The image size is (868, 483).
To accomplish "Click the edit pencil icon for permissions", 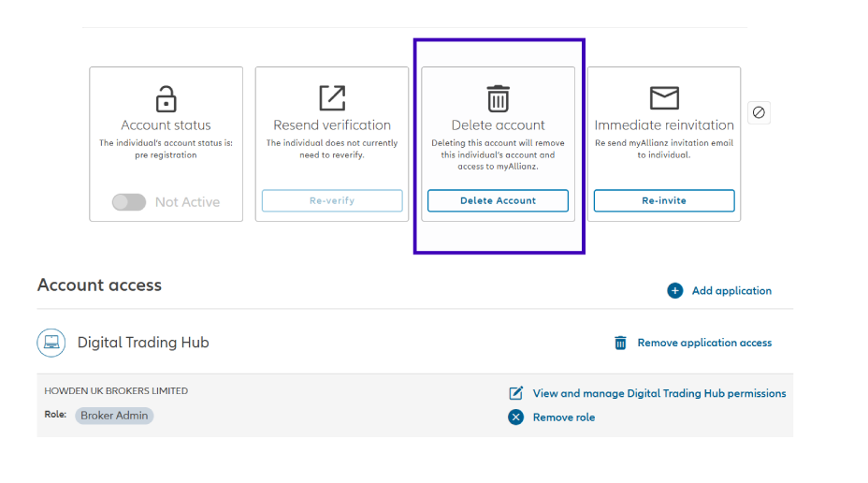I will [516, 393].
